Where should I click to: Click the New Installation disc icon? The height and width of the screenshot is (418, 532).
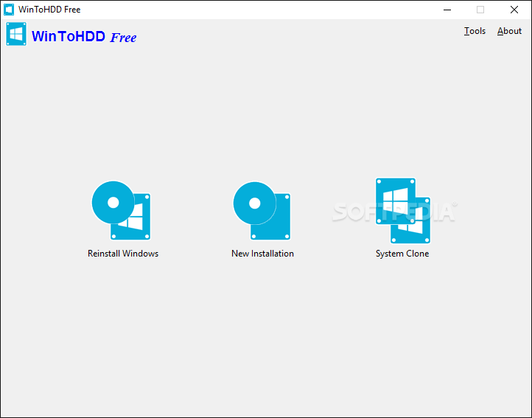pyautogui.click(x=262, y=211)
